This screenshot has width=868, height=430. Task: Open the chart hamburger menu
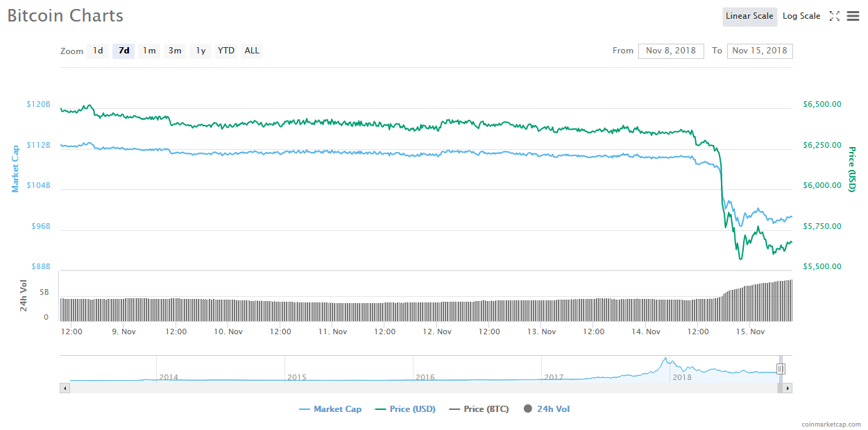pyautogui.click(x=853, y=16)
